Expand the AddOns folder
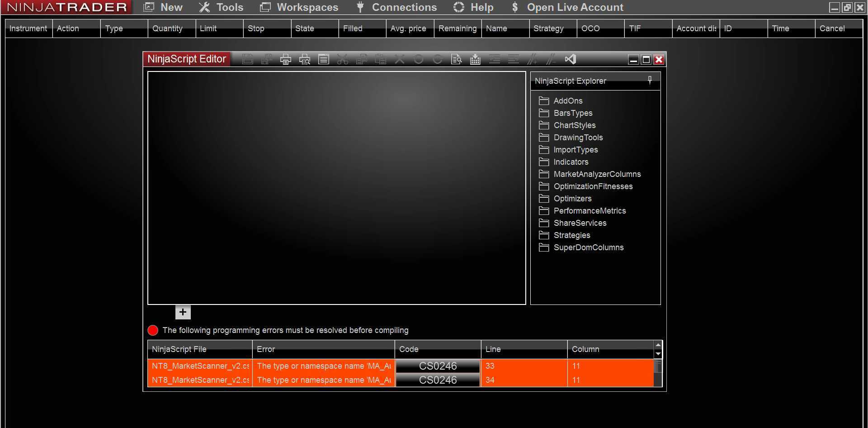 point(569,100)
